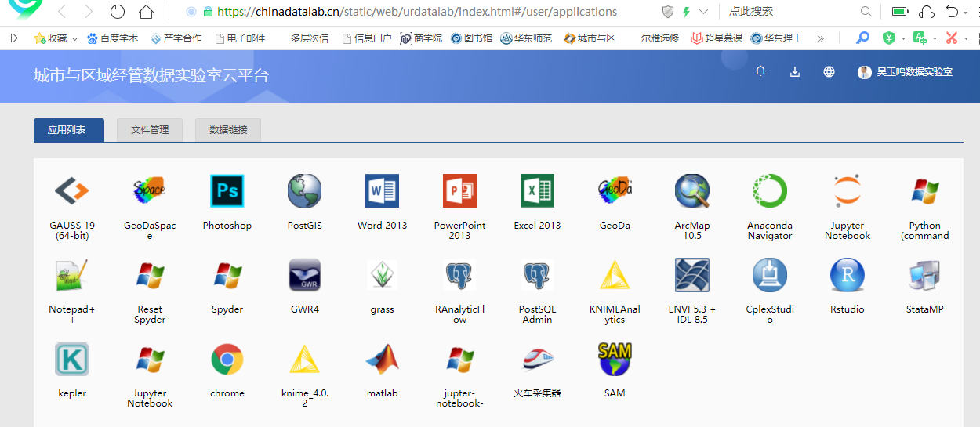Open knime_4.0.2
Viewport: 980px width, 427px height.
coord(304,359)
